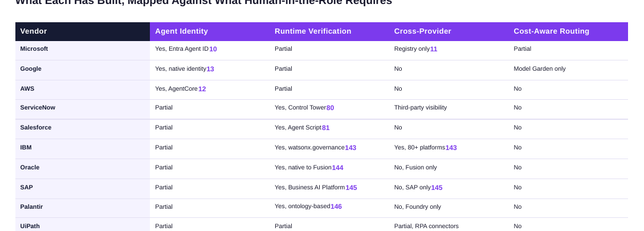The width and height of the screenshot is (644, 231).
Task: Click the Agent Identity column header
Action: 210,31
